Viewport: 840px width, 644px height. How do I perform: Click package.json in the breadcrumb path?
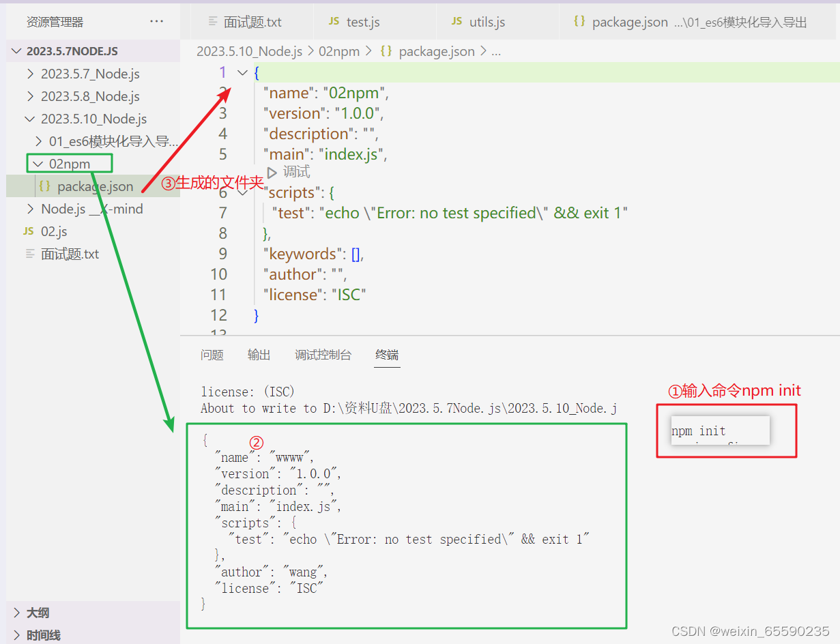tap(437, 51)
